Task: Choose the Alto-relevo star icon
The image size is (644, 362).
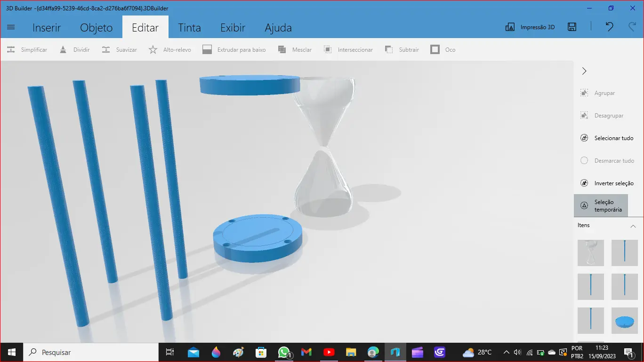Action: [153, 49]
